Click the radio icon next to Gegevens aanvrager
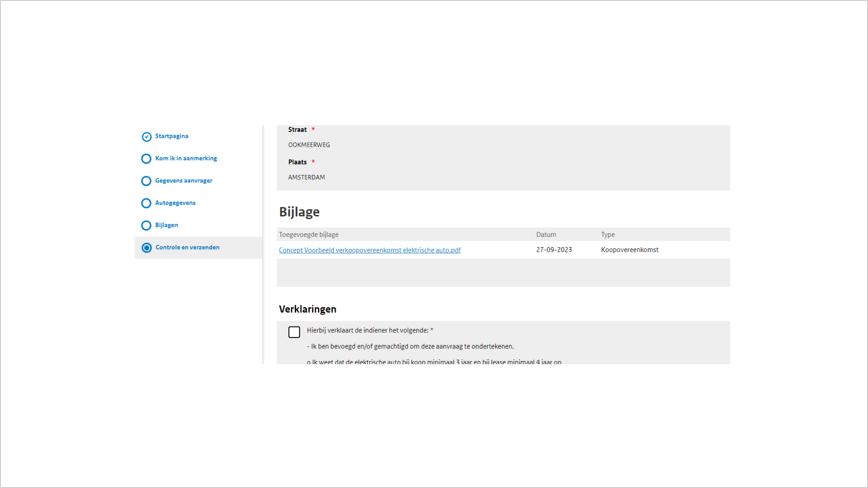This screenshot has height=488, width=868. [x=146, y=181]
